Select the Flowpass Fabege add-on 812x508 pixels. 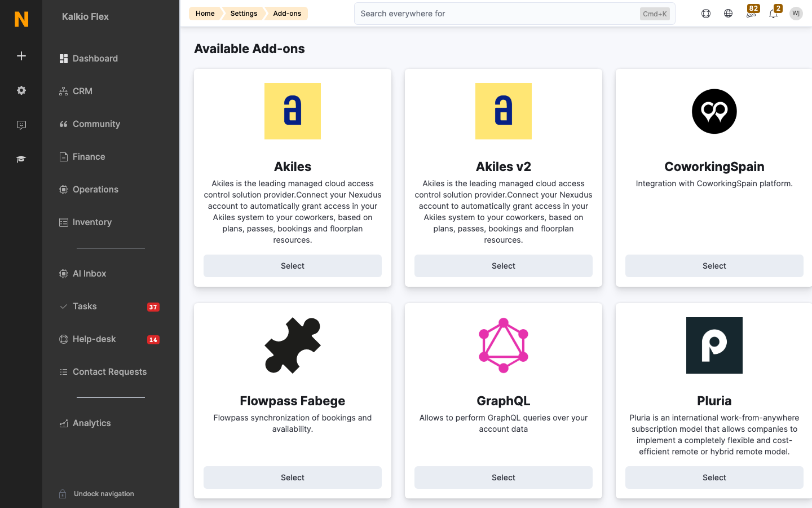(293, 478)
